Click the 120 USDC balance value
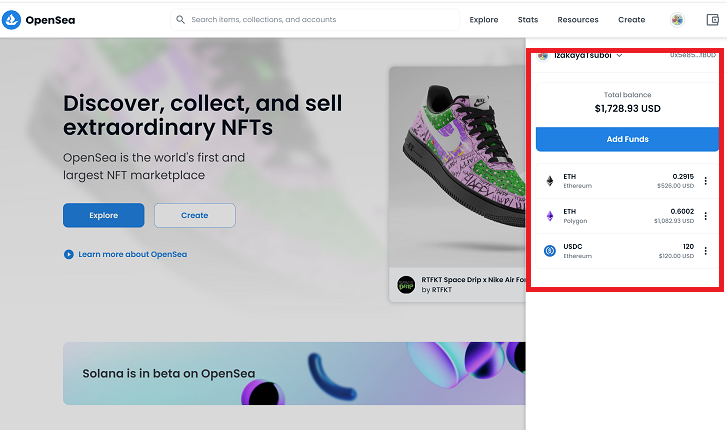 [x=689, y=247]
